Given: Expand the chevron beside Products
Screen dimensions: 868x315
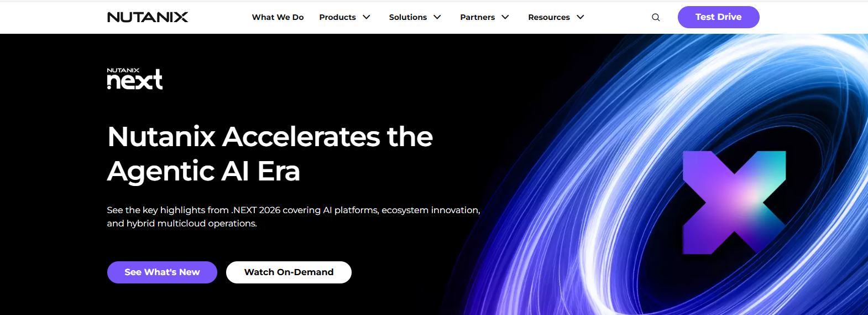Looking at the screenshot, I should pyautogui.click(x=366, y=17).
